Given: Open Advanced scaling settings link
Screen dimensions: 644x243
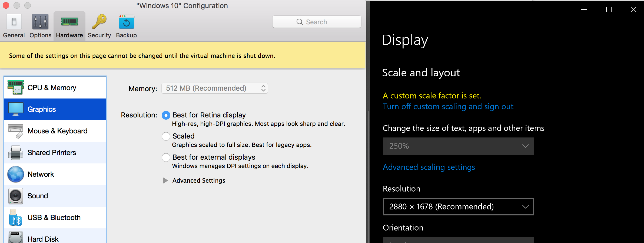Looking at the screenshot, I should [x=429, y=167].
